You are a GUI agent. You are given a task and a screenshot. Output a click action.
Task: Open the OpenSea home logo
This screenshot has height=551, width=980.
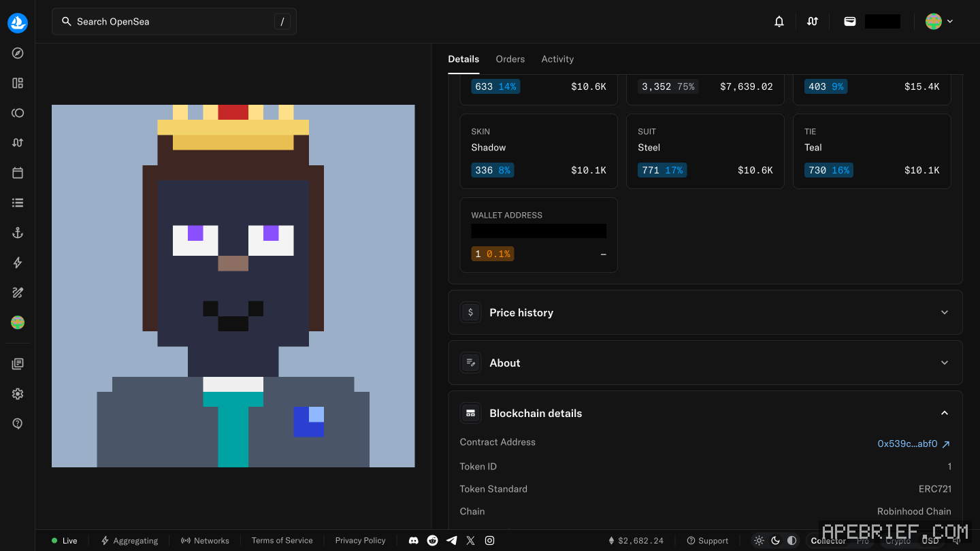(x=18, y=22)
